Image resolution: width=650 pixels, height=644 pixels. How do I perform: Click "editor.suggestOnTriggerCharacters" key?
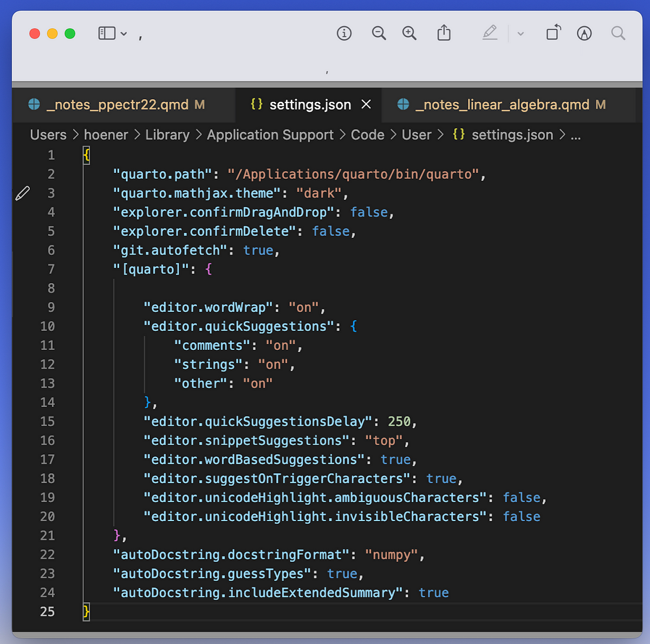[x=277, y=479]
